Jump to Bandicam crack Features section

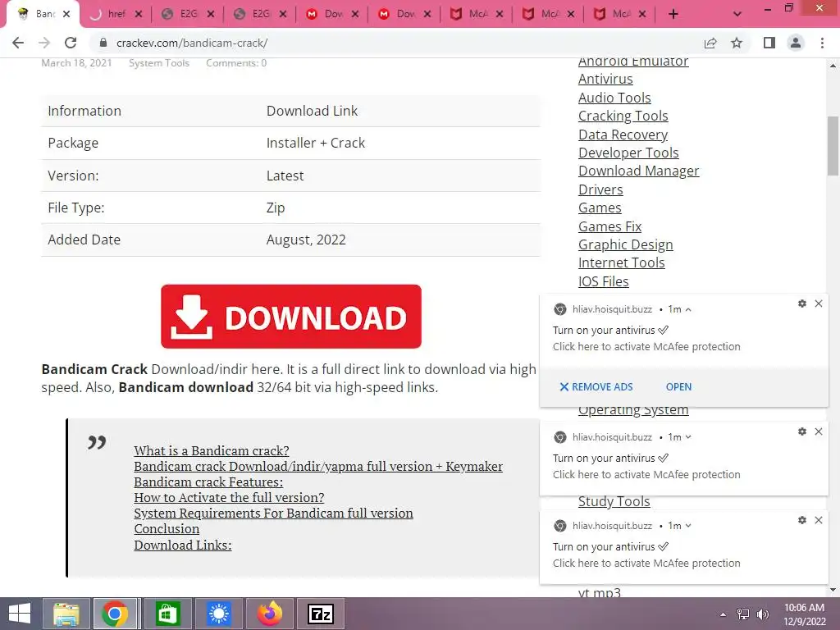208,482
